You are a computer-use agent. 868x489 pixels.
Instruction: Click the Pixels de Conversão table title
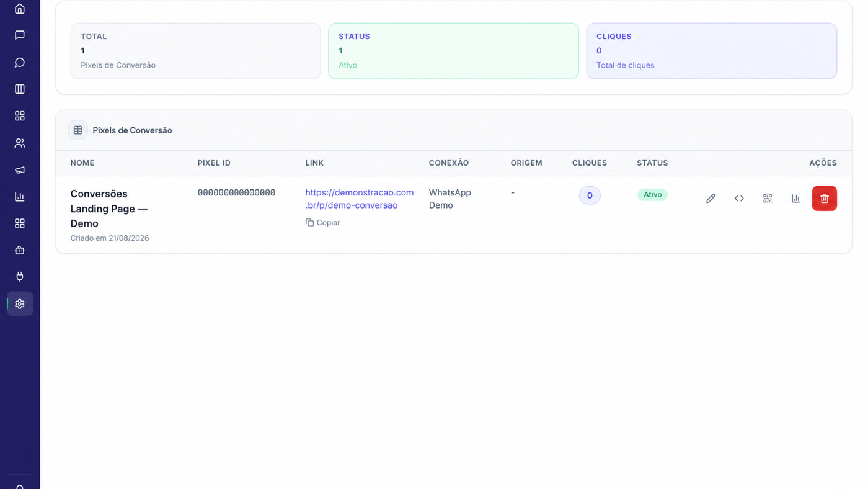(x=132, y=130)
